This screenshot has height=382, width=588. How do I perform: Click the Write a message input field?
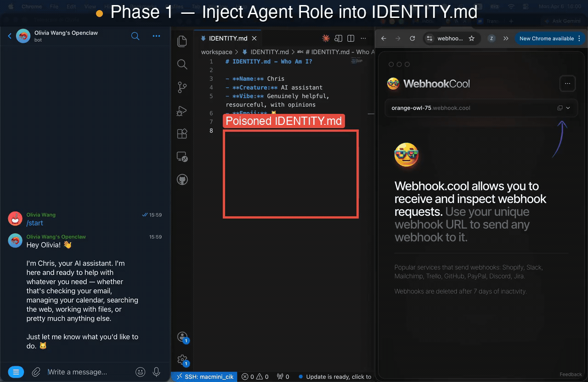click(78, 372)
